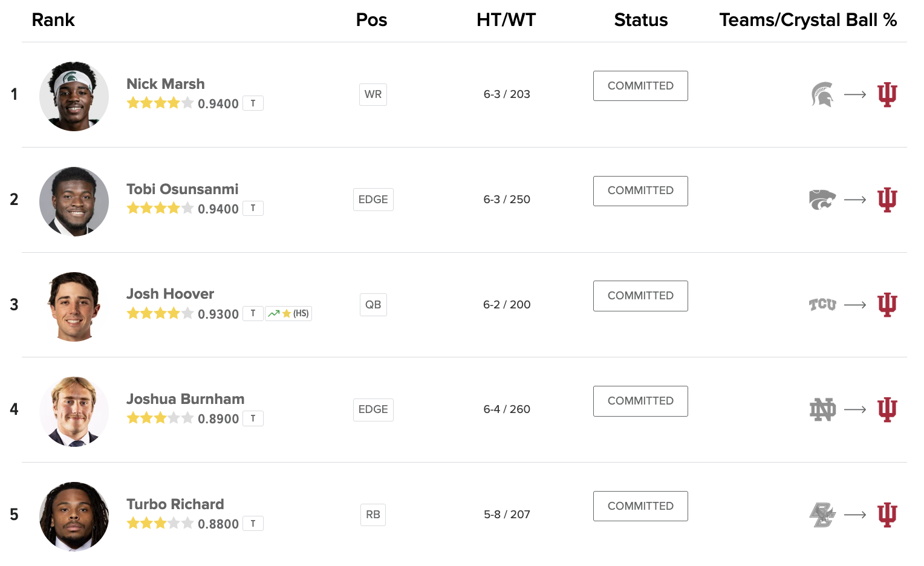Image resolution: width=924 pixels, height=566 pixels.
Task: Click the Michigan State Spartans logo
Action: [822, 94]
